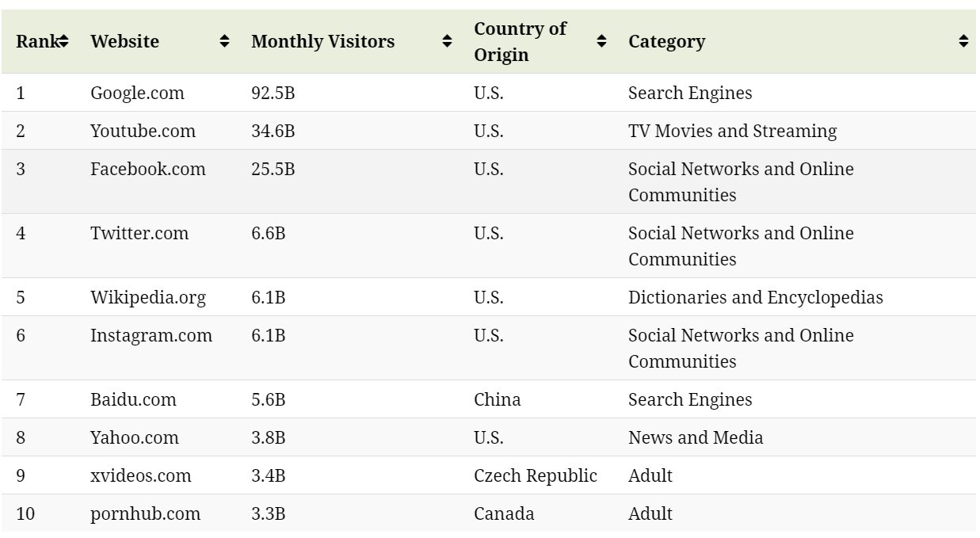Click the Youtube.com entry
Screen dimensions: 980x538
[143, 131]
